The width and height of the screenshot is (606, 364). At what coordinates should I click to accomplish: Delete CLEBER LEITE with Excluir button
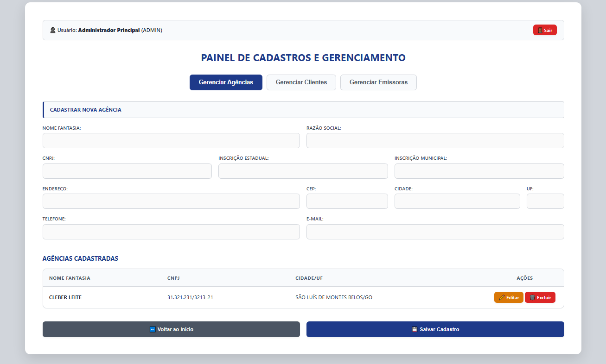540,297
